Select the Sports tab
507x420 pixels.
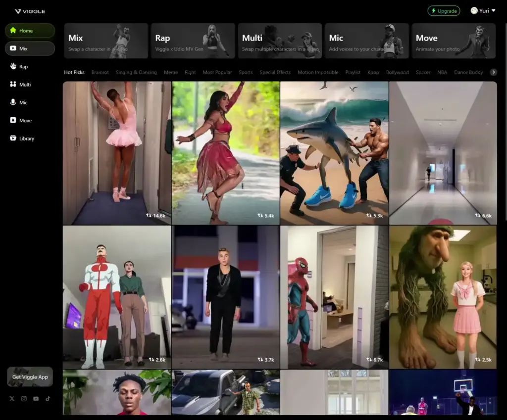[x=246, y=72]
